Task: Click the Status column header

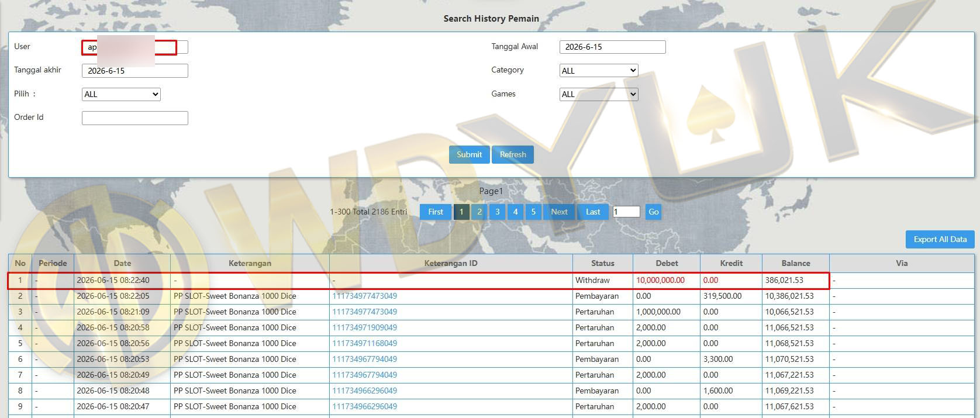Action: (x=602, y=263)
